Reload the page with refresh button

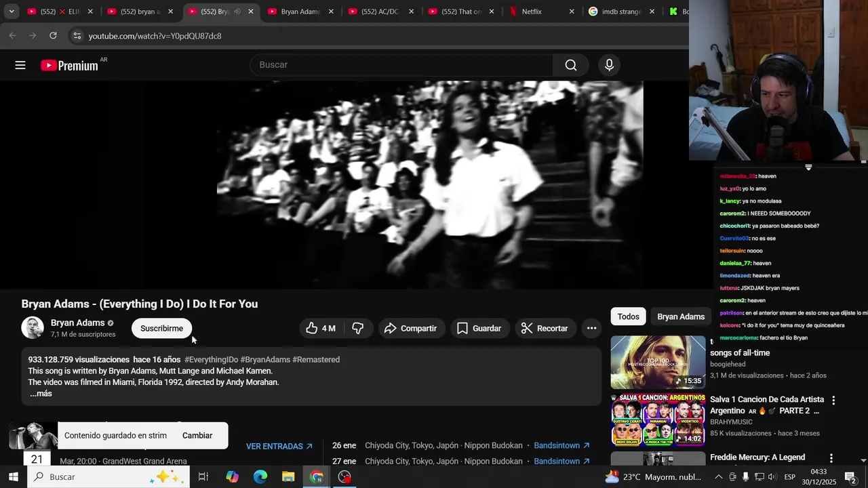pyautogui.click(x=53, y=35)
